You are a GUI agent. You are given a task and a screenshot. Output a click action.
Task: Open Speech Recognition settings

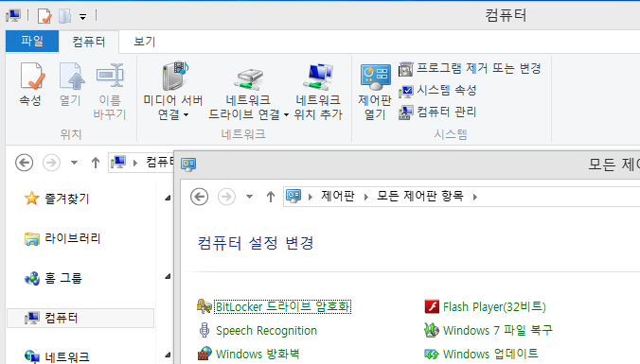(266, 331)
